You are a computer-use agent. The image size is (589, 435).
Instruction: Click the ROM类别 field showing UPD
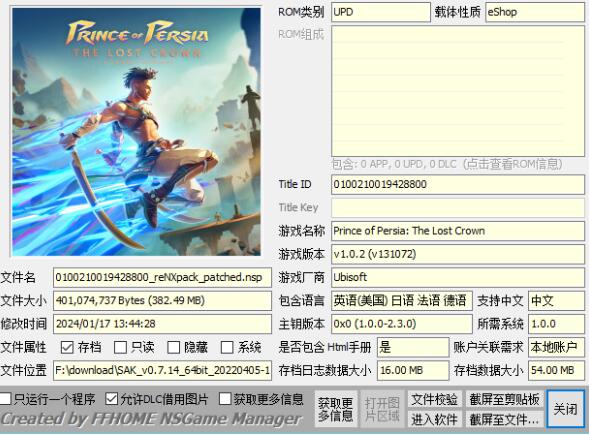coord(381,12)
